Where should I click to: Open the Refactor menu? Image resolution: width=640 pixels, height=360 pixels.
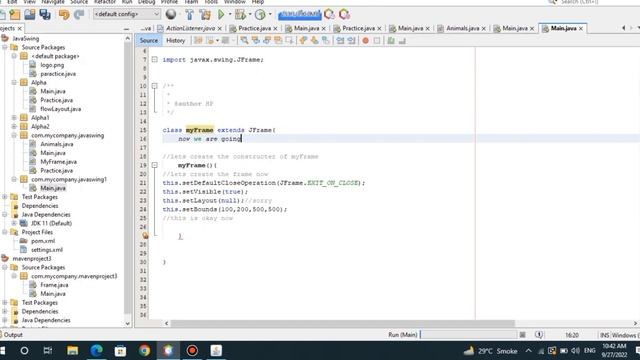point(105,2)
